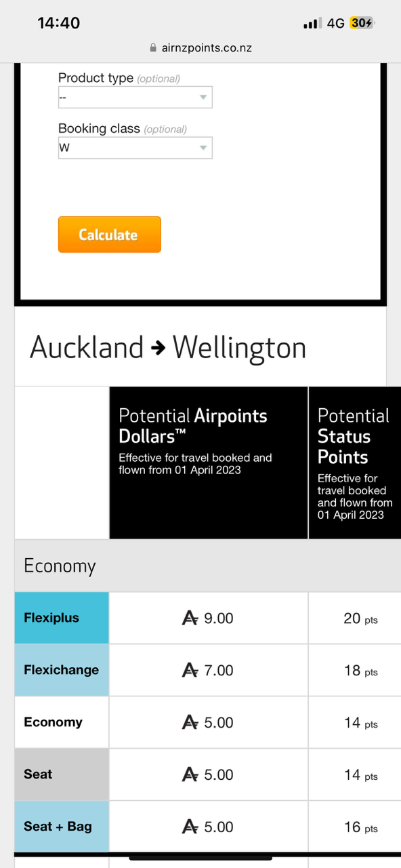Image resolution: width=401 pixels, height=868 pixels.
Task: Click the Economy section header
Action: 208,566
